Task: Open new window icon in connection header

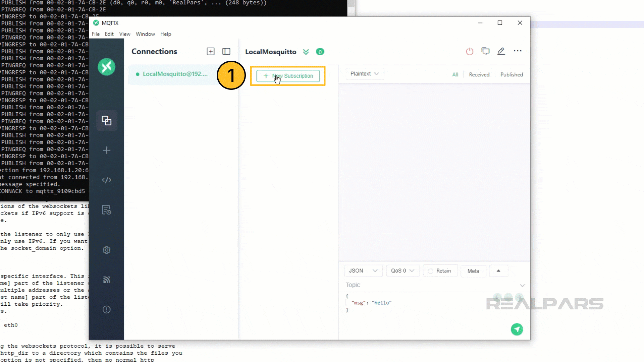Action: pyautogui.click(x=485, y=51)
